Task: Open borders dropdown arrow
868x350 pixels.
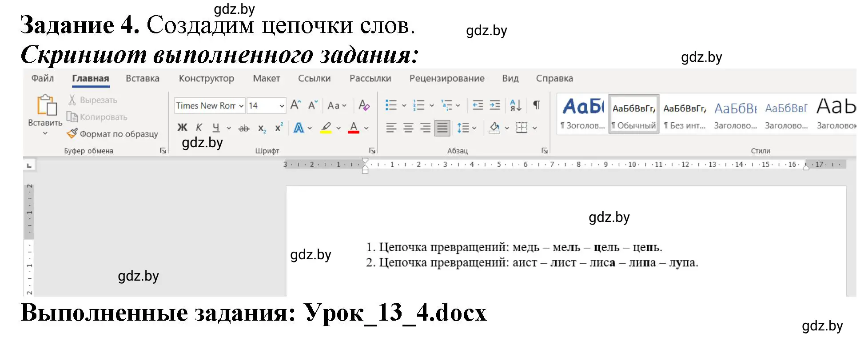Action: pos(535,128)
